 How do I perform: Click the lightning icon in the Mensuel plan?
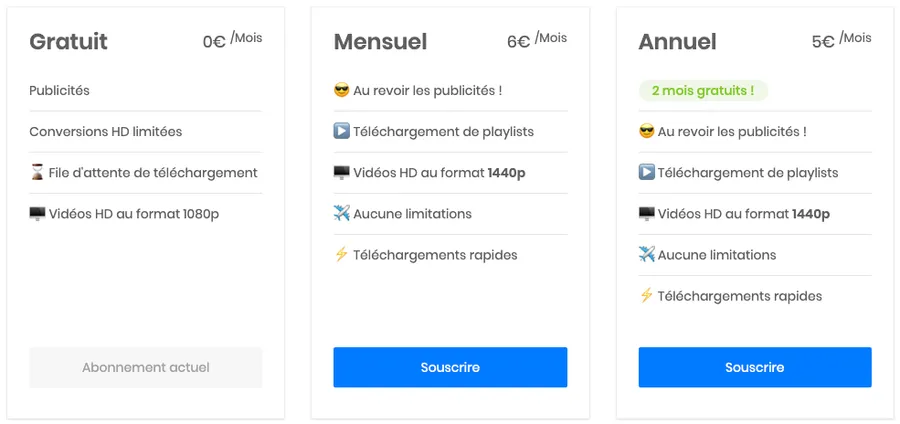coord(341,254)
